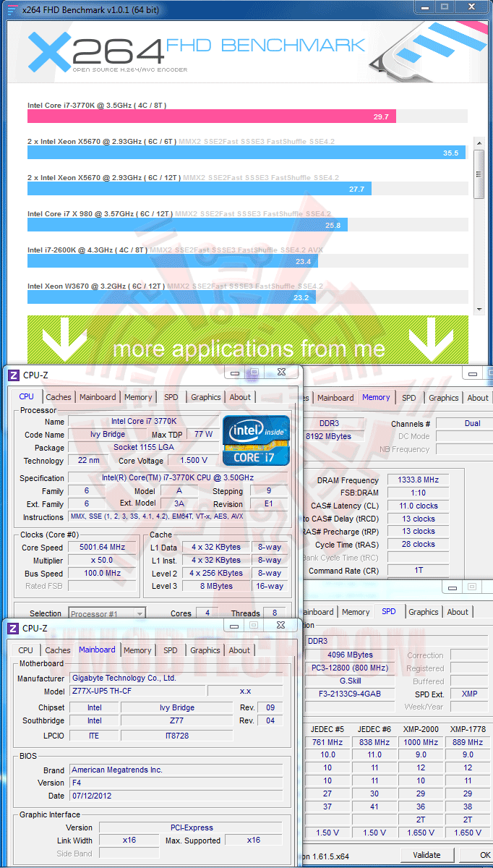Click the Command Rate value '1T'
The width and height of the screenshot is (493, 868).
point(418,571)
